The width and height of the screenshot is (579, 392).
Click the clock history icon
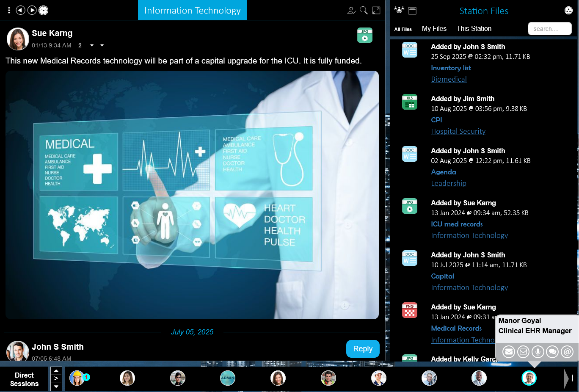[44, 10]
